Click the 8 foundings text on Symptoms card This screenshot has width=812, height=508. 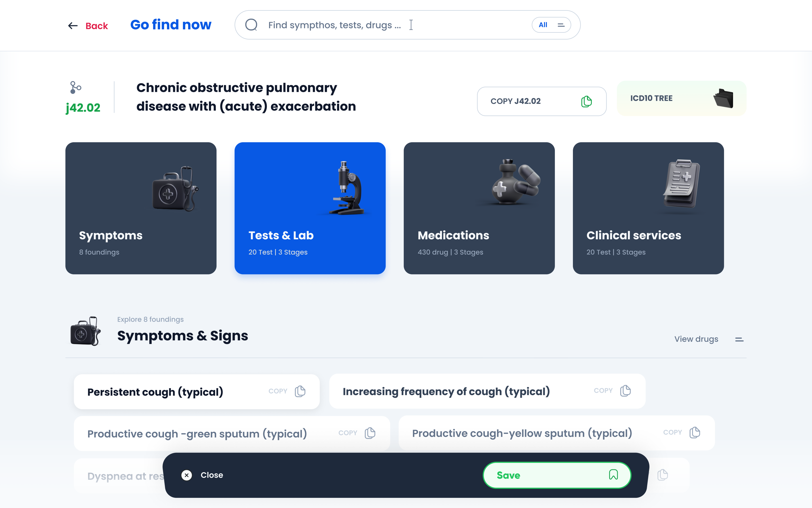[x=99, y=252]
